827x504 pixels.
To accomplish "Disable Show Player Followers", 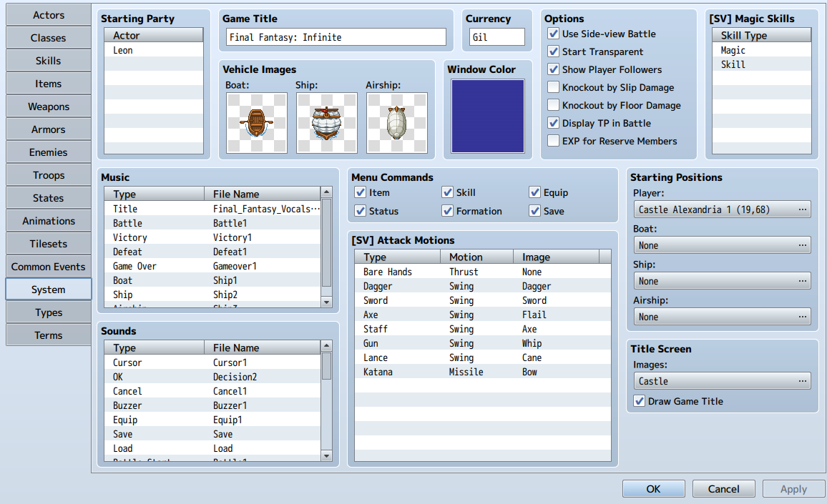I will (x=553, y=69).
